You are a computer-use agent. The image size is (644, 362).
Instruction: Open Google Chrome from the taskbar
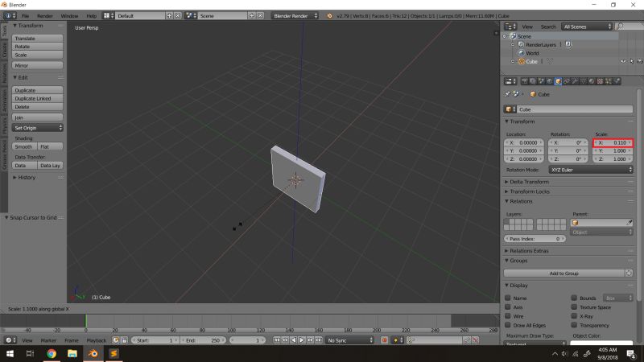coord(52,353)
